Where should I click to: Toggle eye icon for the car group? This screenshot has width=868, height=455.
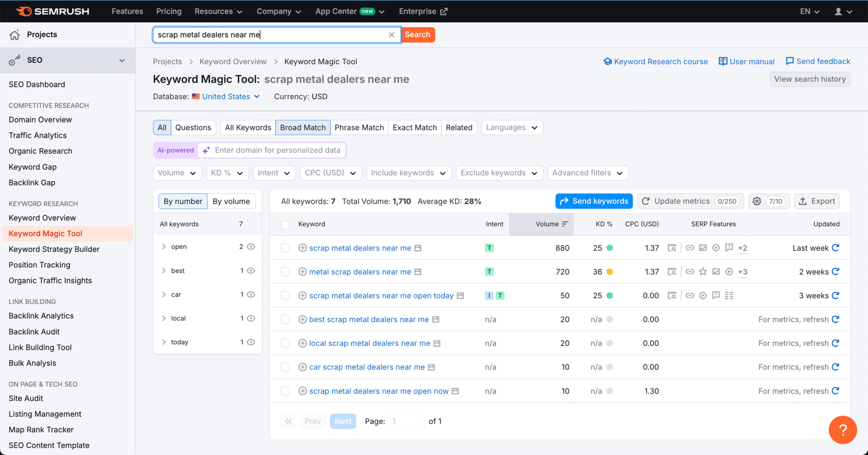tap(251, 294)
